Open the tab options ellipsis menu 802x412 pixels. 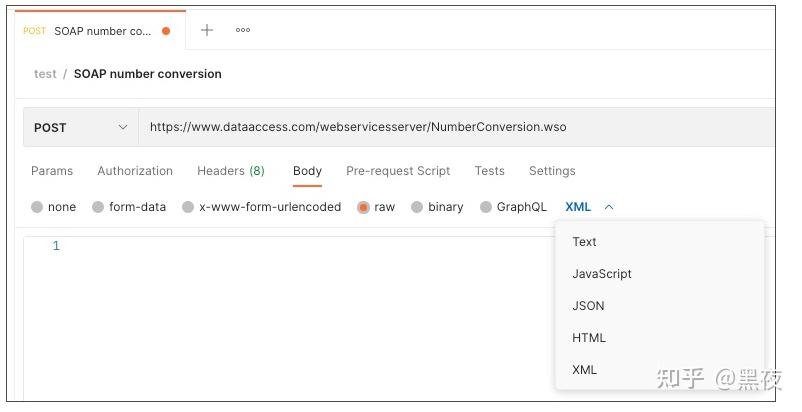tap(243, 30)
